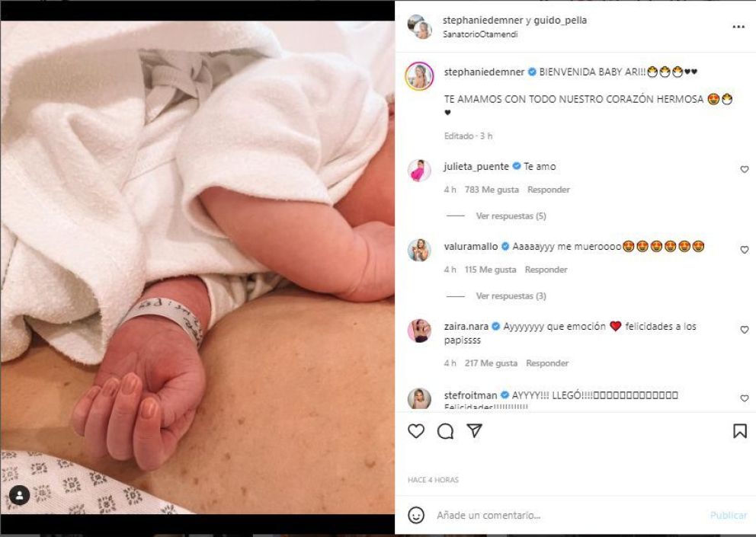Like stefroitman's comment

point(745,398)
